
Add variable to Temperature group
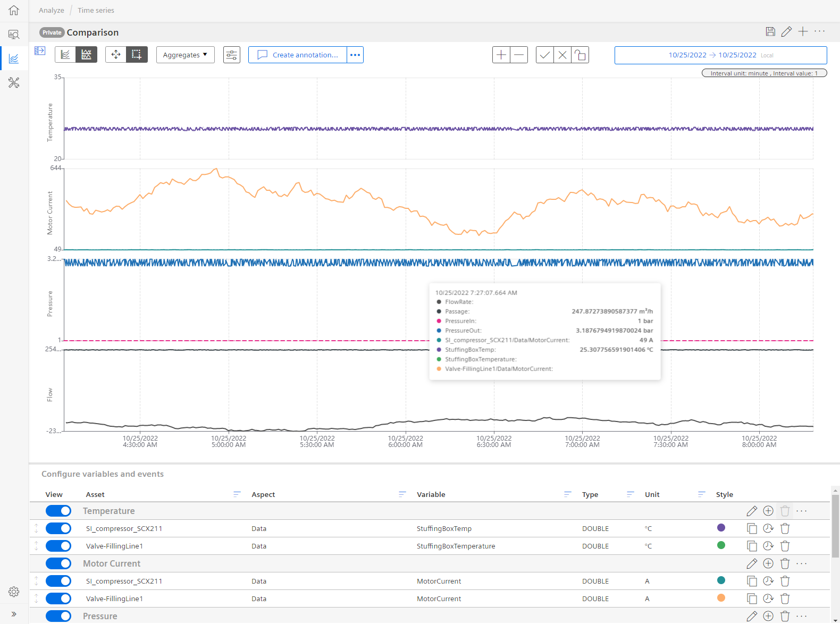pos(768,511)
